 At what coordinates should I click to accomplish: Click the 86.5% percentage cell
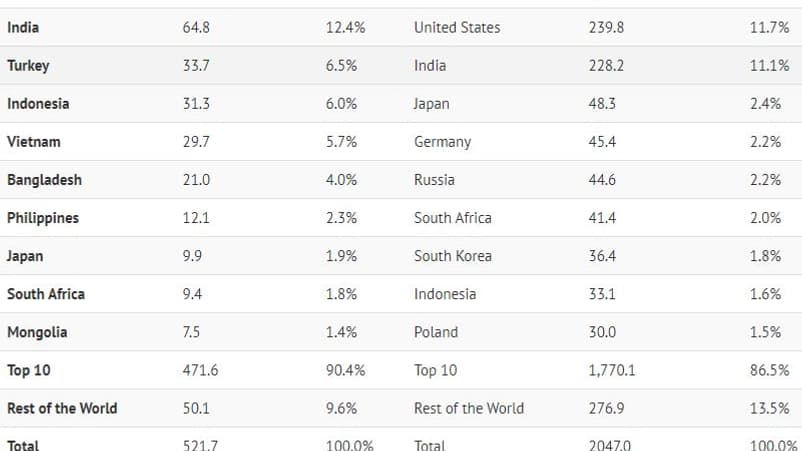pyautogui.click(x=769, y=370)
